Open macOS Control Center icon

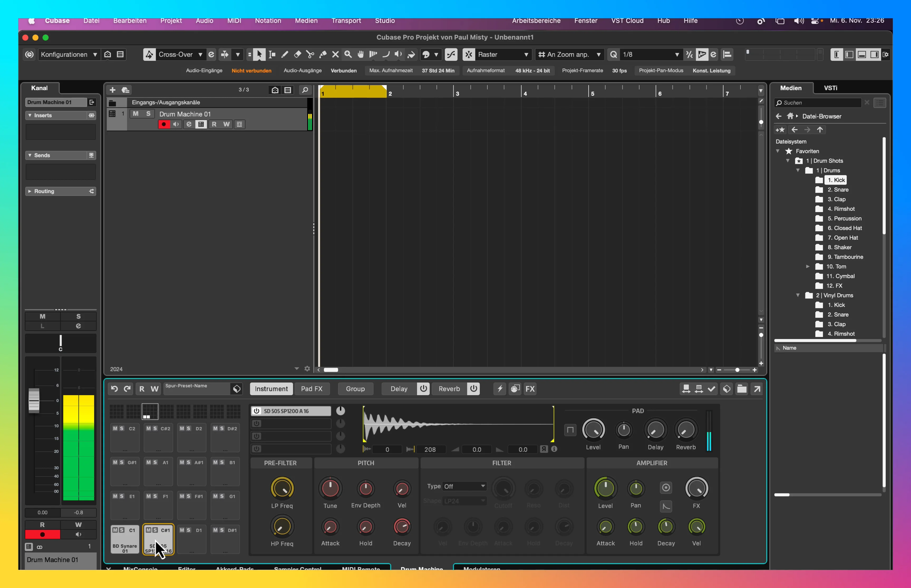(x=816, y=21)
